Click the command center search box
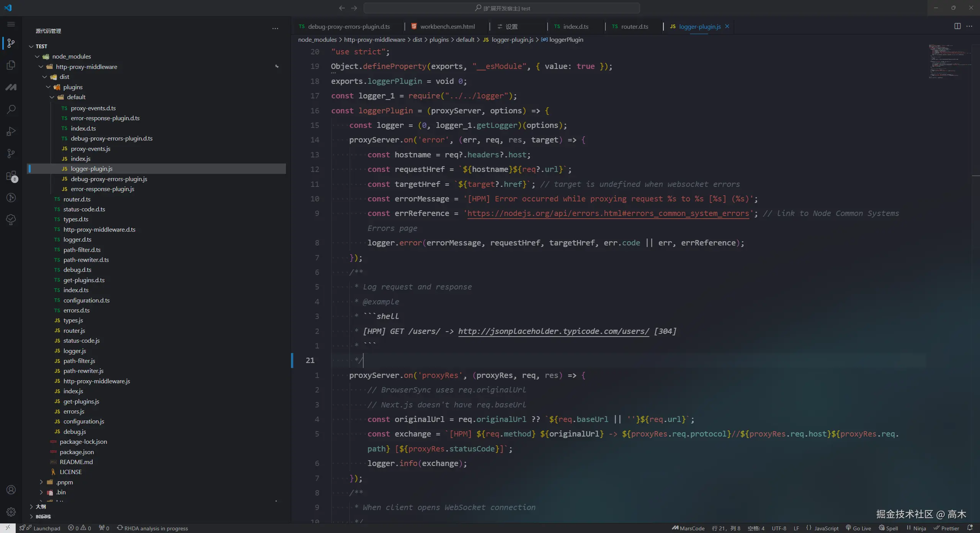Image resolution: width=980 pixels, height=533 pixels. pyautogui.click(x=501, y=8)
